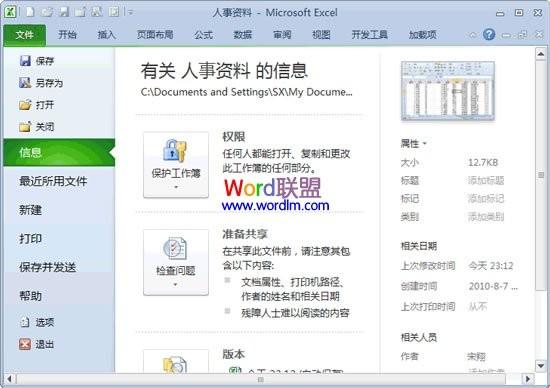Open the 保护工作簿 Protect Workbook button
Screen dimensions: 550x388
tap(176, 165)
